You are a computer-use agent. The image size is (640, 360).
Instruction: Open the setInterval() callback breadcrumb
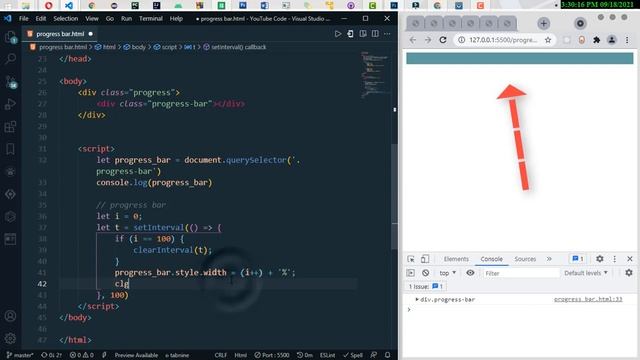235,47
